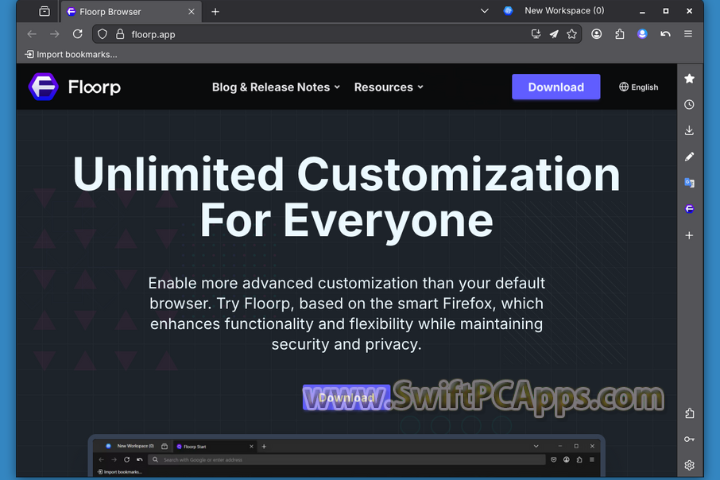Screen dimensions: 720x480
Task: Open notes pencil panel in sidebar
Action: (x=689, y=157)
